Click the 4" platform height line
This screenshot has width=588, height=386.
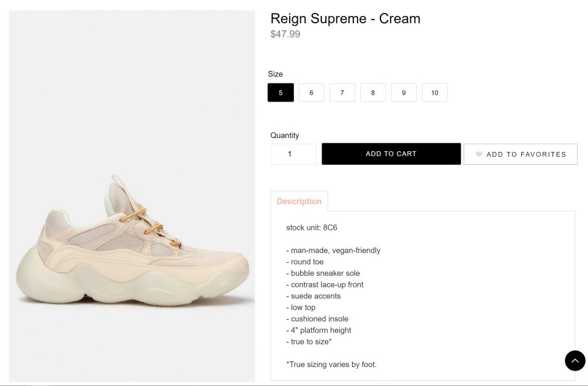click(x=318, y=330)
